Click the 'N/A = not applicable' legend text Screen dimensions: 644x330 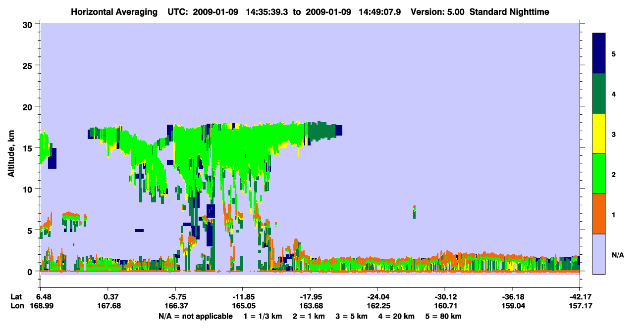pos(196,316)
